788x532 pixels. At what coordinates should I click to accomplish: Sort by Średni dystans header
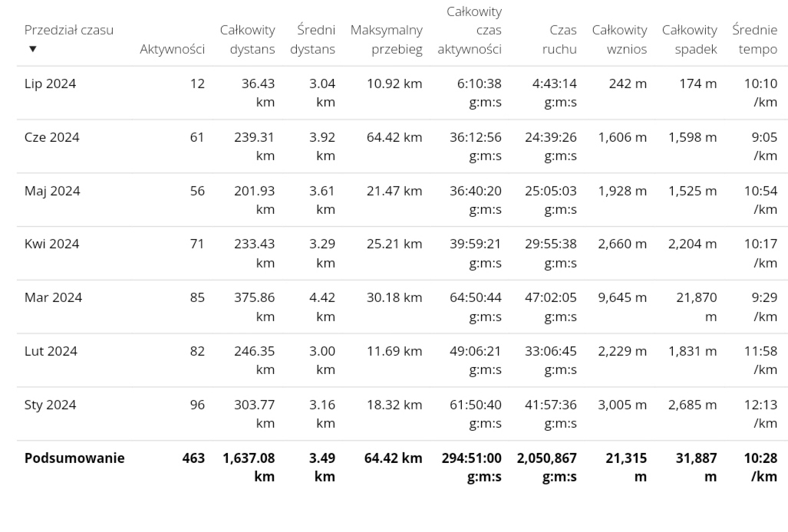[312, 40]
